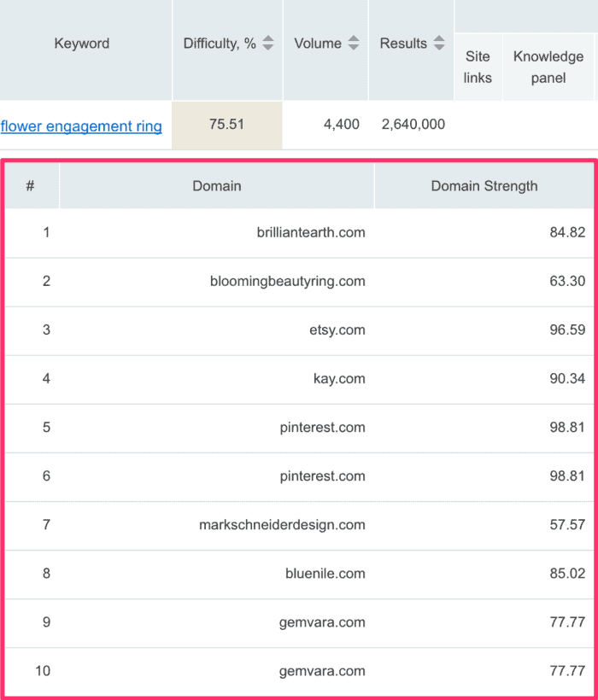598x700 pixels.
Task: Open the flower engagement ring keyword link
Action: click(81, 126)
